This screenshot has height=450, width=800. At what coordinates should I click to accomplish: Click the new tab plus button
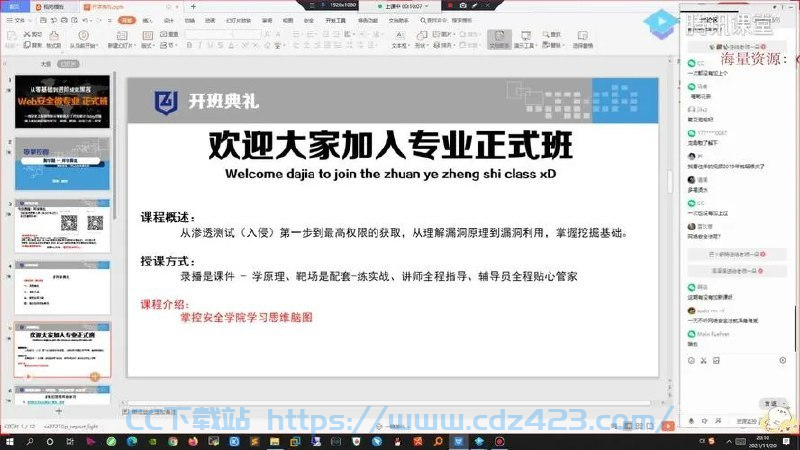coord(193,7)
